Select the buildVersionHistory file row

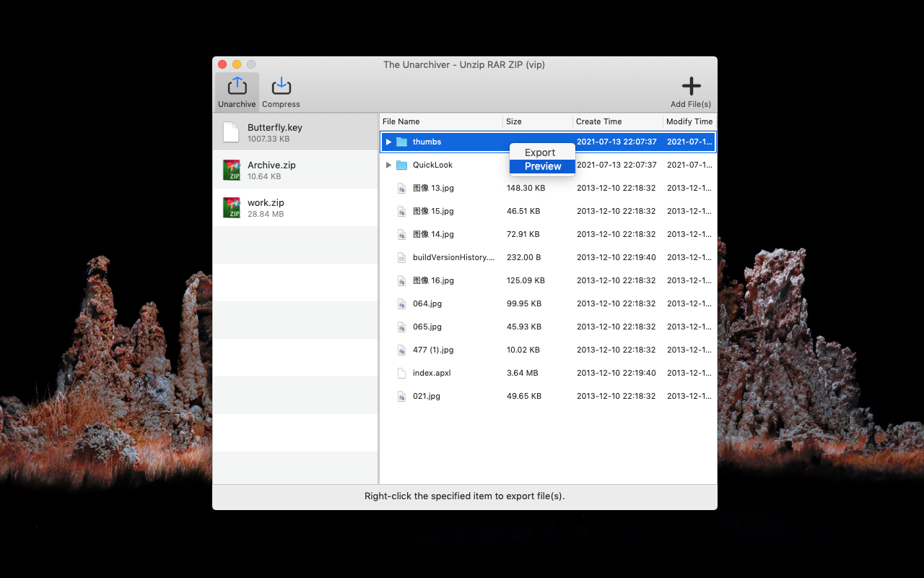point(453,257)
